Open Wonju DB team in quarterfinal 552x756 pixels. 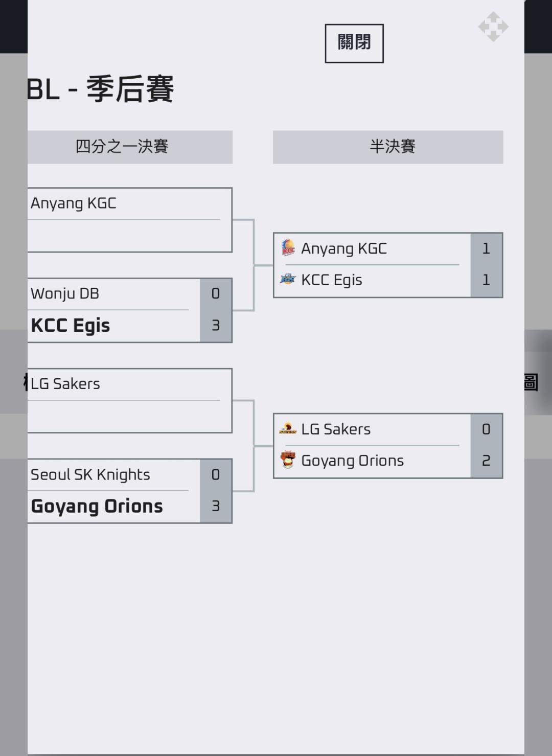tap(65, 294)
